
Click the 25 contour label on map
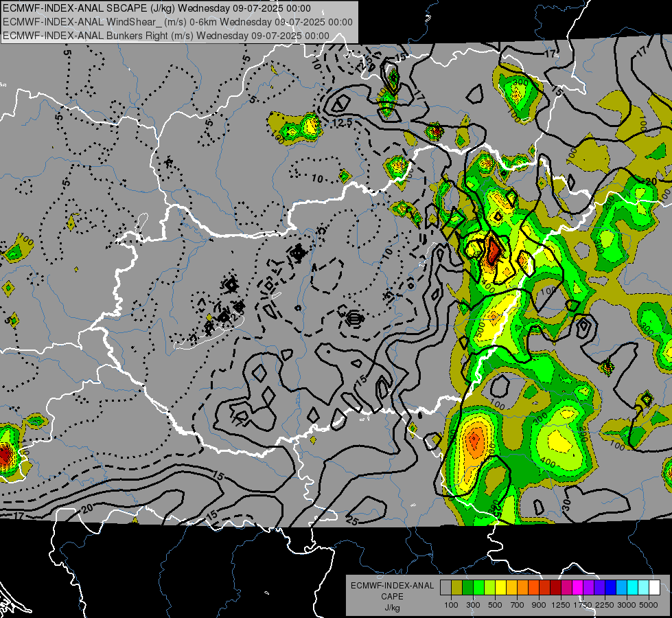coord(352,520)
